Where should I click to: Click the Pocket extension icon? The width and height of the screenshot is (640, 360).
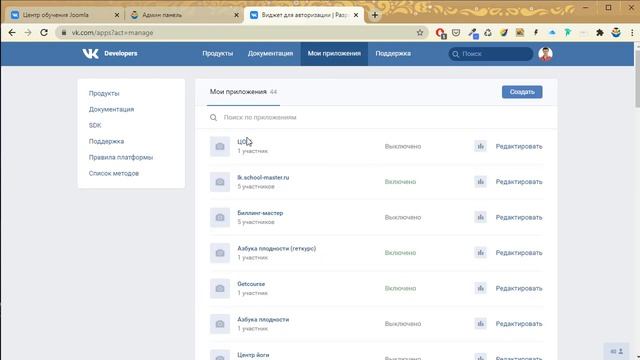pos(456,33)
